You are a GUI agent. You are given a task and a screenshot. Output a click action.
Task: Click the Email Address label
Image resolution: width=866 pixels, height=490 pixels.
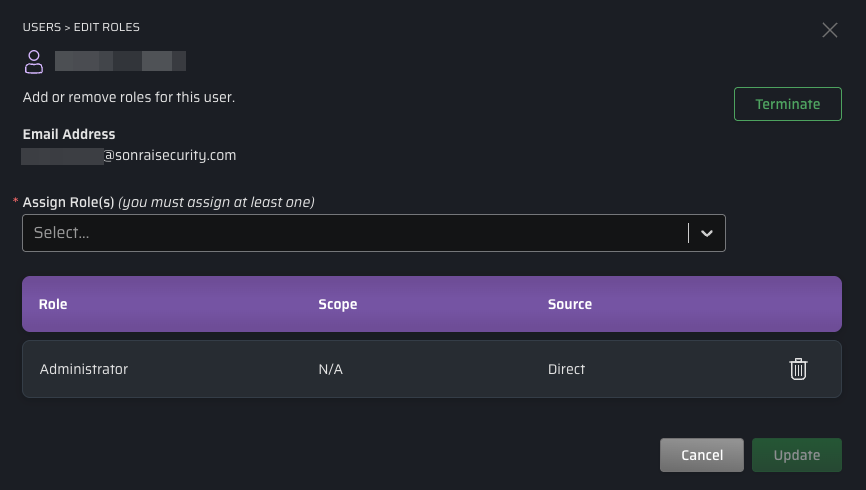tap(69, 134)
